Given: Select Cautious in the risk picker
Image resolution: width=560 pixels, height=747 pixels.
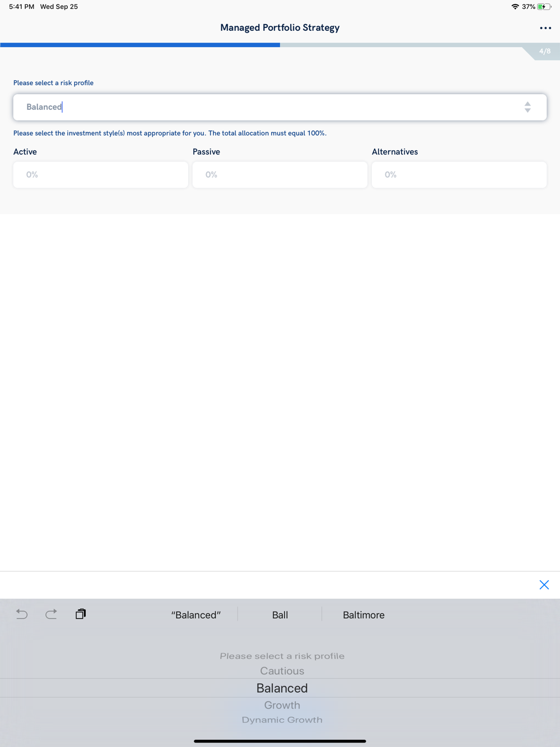Looking at the screenshot, I should click(282, 671).
